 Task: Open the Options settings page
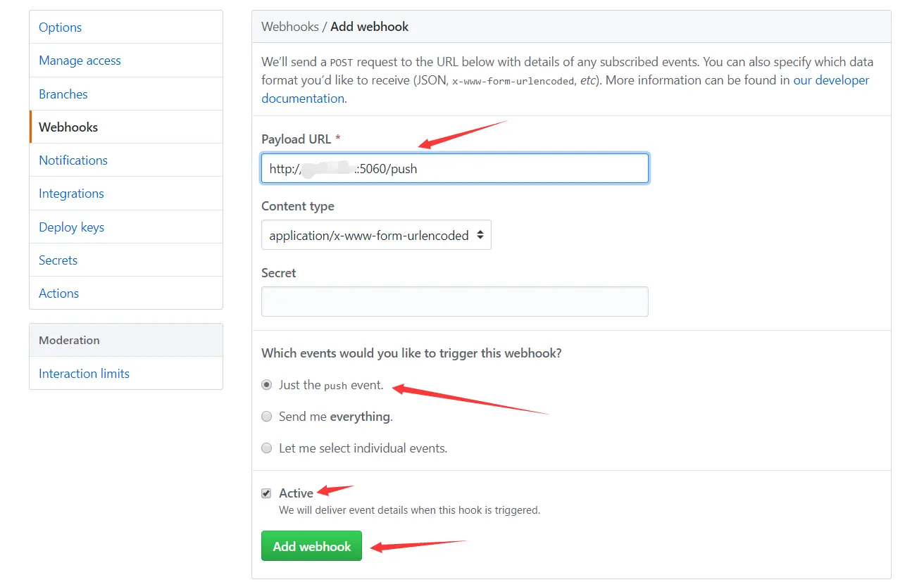point(60,27)
